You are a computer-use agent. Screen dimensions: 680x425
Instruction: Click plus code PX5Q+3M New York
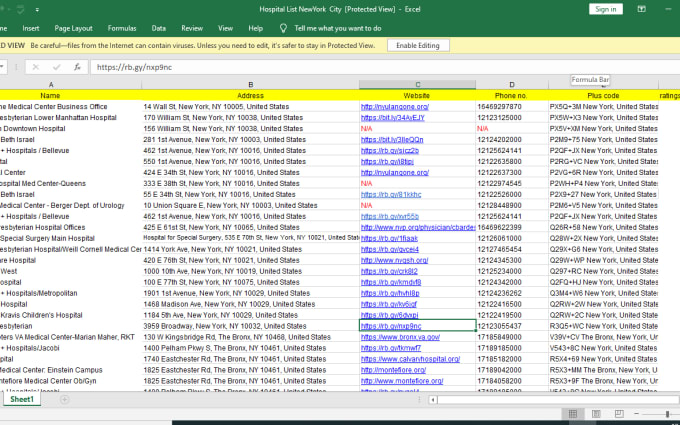pyautogui.click(x=603, y=107)
